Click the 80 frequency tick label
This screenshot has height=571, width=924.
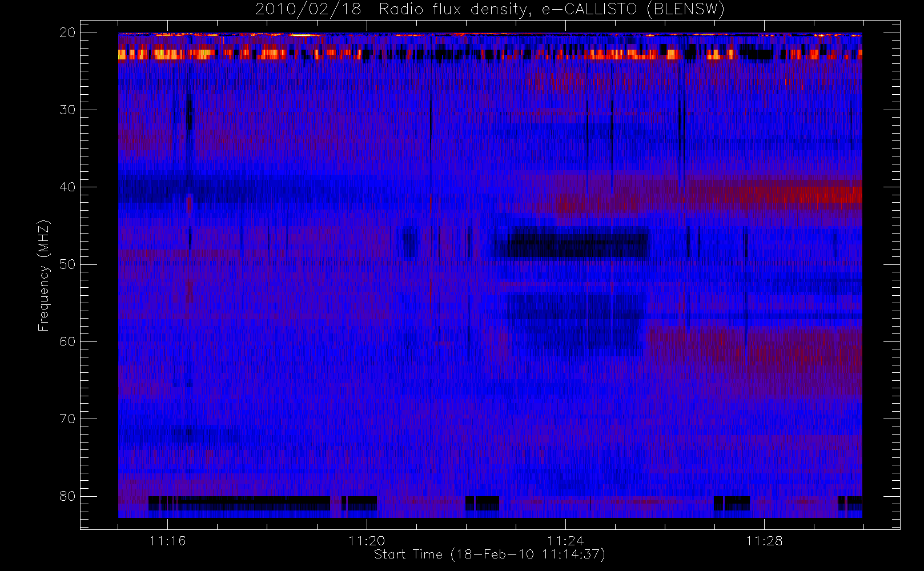67,496
